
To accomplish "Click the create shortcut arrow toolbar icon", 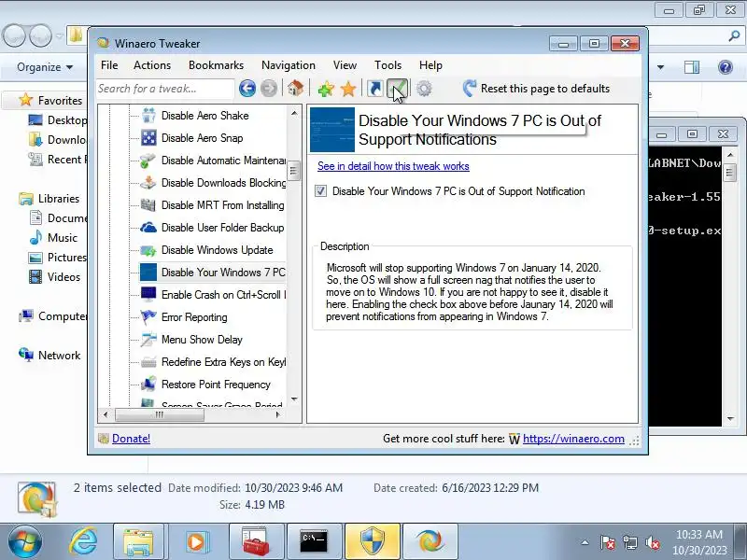I will pos(375,89).
